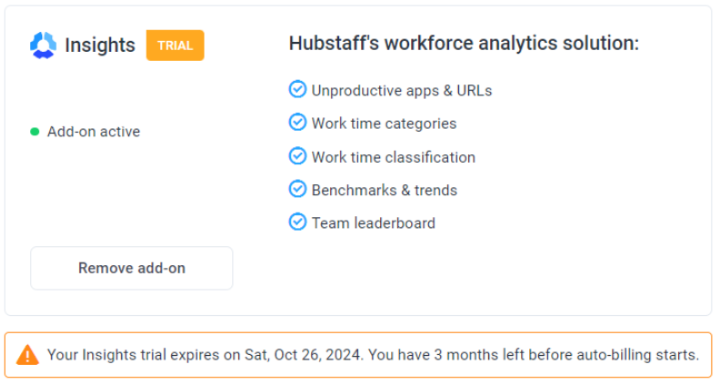Click the checkmark beside Work time categories
Screen dimensions: 719x384
[x=298, y=122]
